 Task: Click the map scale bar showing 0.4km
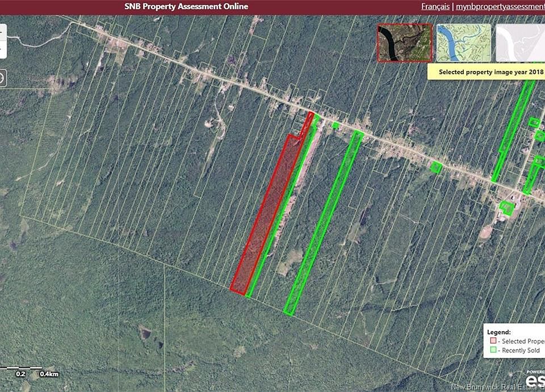click(31, 370)
